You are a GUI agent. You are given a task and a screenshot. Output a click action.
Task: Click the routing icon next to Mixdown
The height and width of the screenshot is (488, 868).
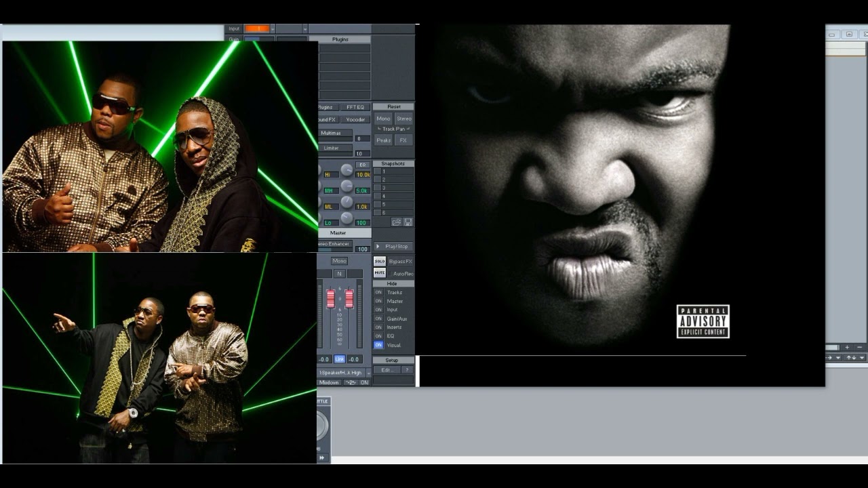click(350, 382)
